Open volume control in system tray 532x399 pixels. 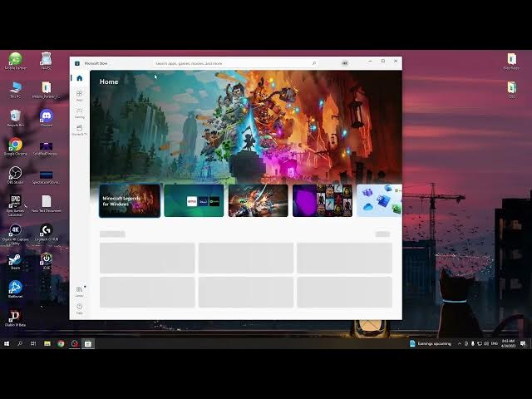485,343
